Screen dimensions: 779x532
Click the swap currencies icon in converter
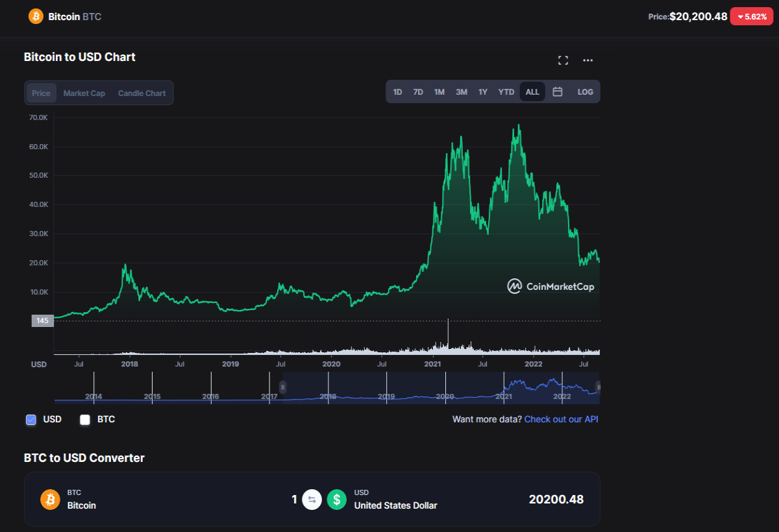[x=312, y=500]
